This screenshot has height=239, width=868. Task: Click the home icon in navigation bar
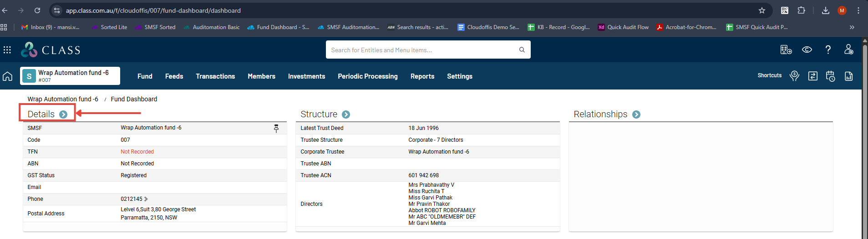[8, 76]
